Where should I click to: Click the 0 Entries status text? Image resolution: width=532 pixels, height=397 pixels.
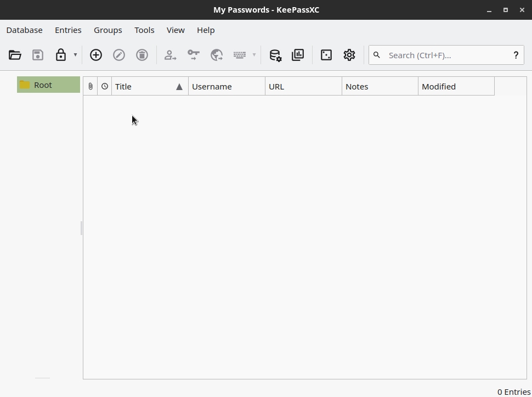click(x=514, y=392)
